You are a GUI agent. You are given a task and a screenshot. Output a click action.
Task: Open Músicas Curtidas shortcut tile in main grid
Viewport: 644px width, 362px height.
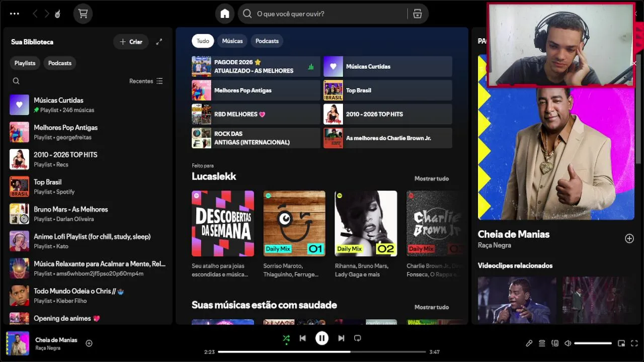click(x=387, y=66)
